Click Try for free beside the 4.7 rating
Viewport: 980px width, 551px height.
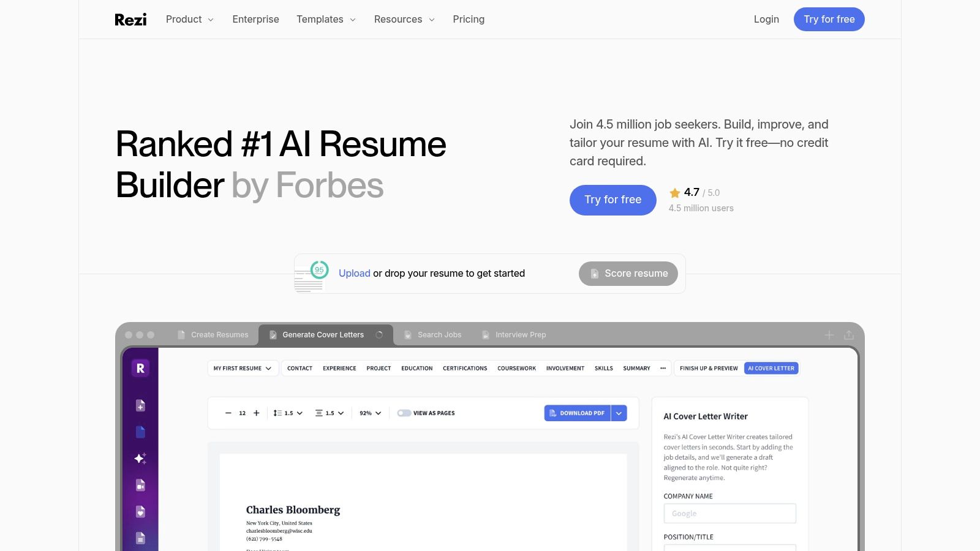pyautogui.click(x=613, y=200)
